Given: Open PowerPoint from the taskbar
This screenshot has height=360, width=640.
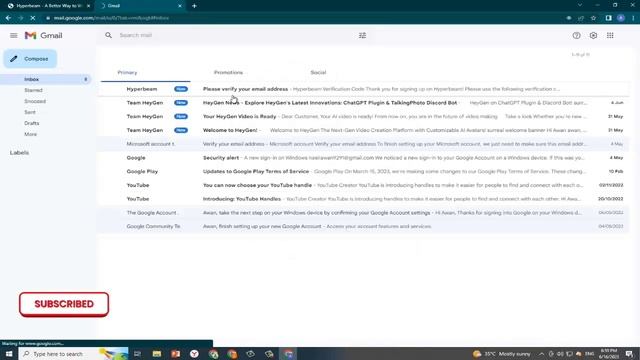Looking at the screenshot, I should pyautogui.click(x=176, y=354).
